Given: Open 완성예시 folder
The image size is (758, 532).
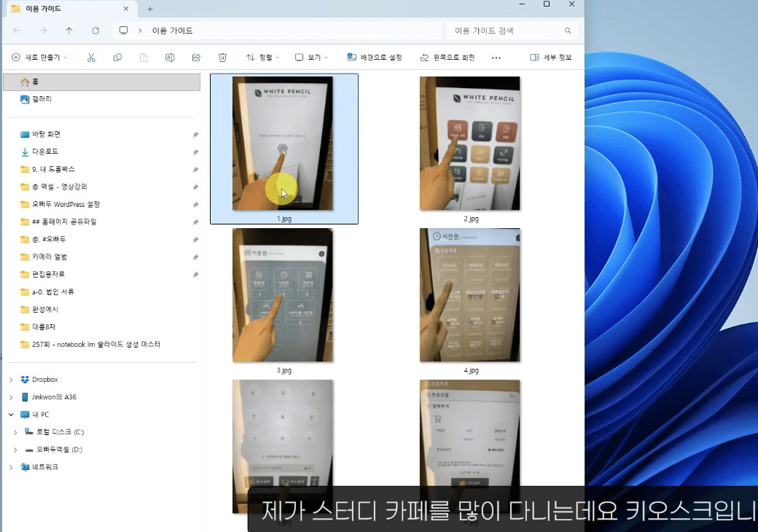Looking at the screenshot, I should click(45, 309).
